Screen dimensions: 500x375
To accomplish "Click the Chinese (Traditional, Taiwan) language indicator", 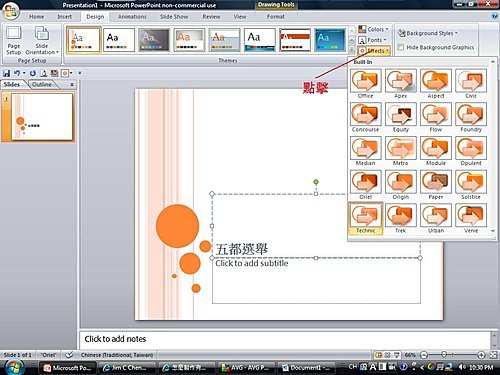I will pyautogui.click(x=117, y=355).
